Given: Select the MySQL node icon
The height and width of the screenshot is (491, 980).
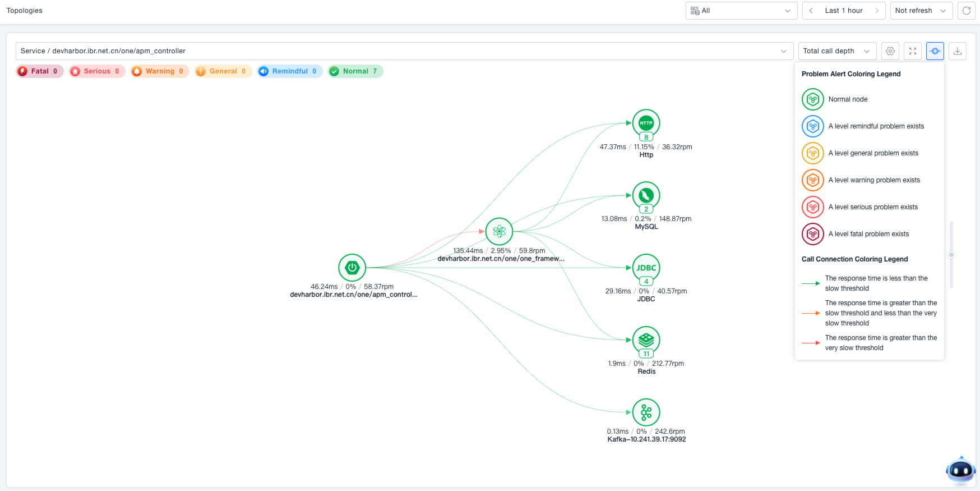Looking at the screenshot, I should click(x=646, y=195).
